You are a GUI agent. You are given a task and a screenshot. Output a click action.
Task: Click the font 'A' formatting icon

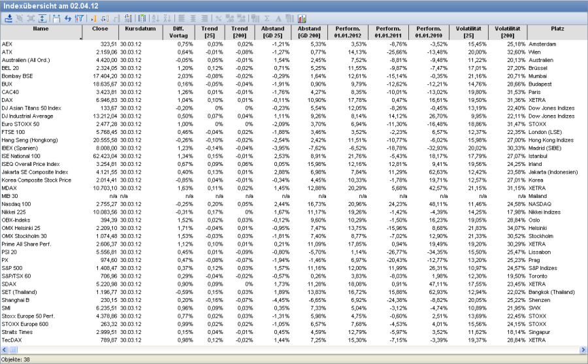(278, 18)
